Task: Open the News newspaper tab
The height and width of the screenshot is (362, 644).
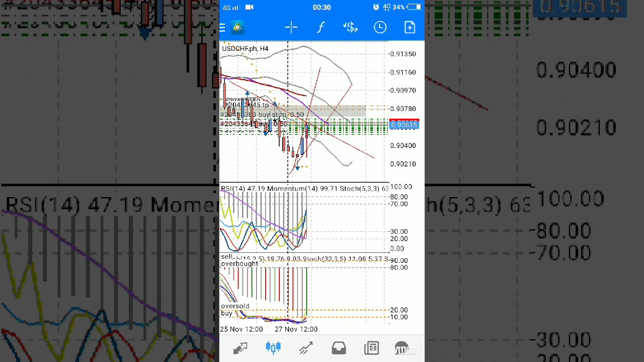Action: 371,348
